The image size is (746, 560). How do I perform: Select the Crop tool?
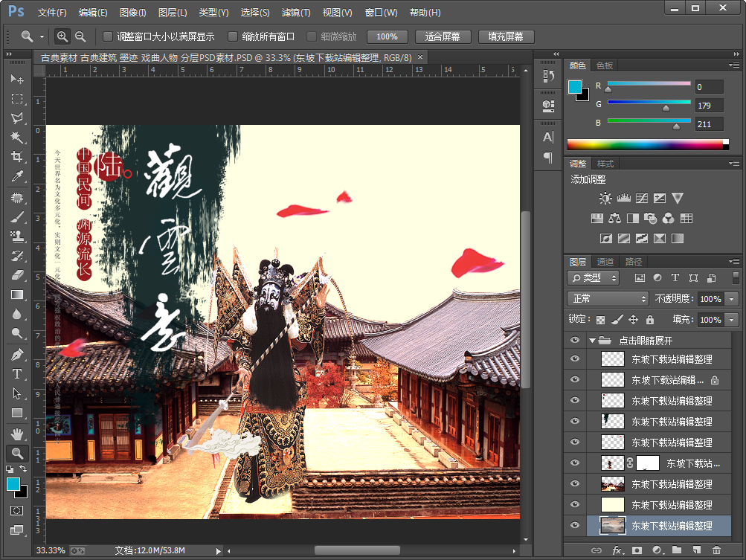pos(17,156)
